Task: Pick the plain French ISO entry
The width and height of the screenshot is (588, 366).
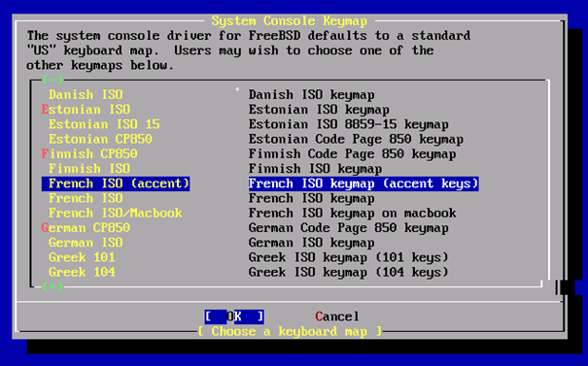Action: tap(86, 198)
